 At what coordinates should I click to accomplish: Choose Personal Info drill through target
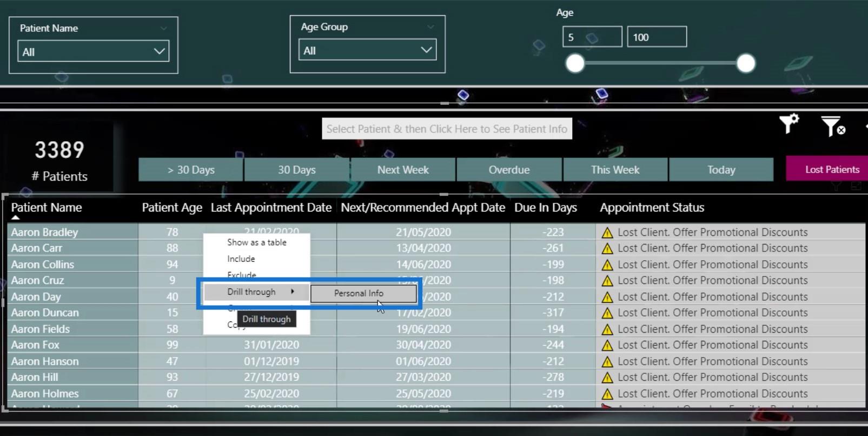[363, 293]
